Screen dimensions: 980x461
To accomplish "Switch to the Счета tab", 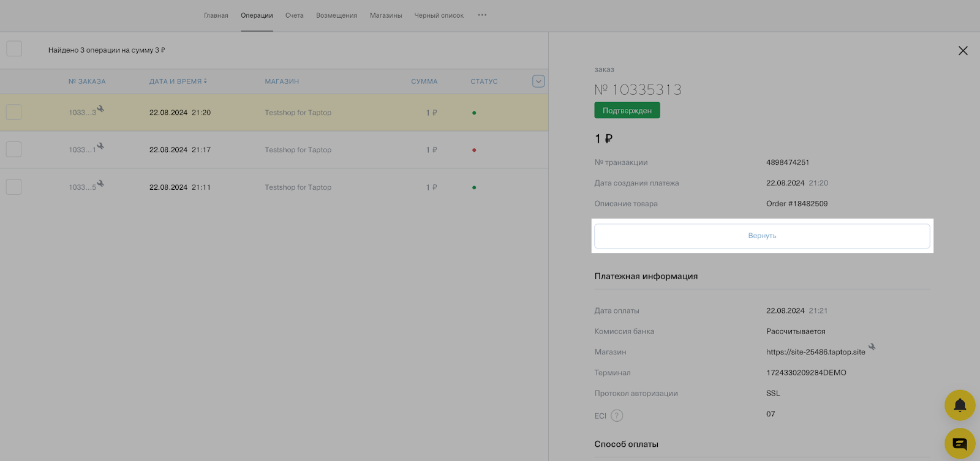I will [x=295, y=15].
